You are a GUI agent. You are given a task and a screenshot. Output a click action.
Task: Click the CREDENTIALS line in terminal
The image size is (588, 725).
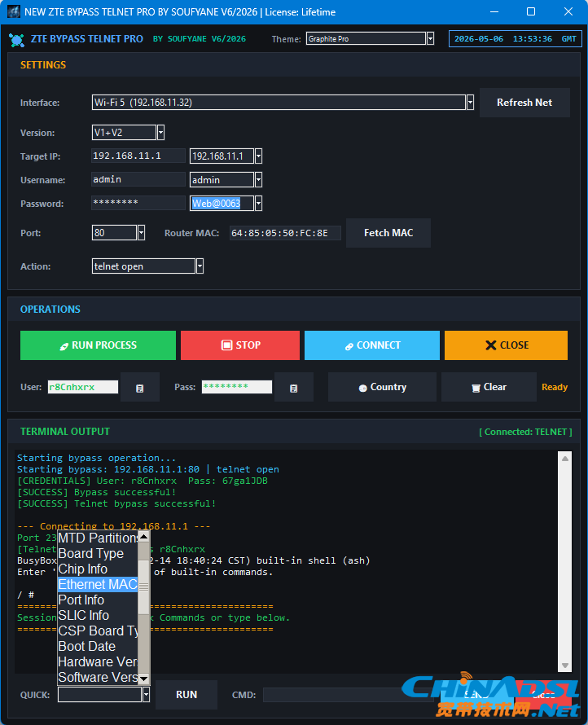pos(143,481)
